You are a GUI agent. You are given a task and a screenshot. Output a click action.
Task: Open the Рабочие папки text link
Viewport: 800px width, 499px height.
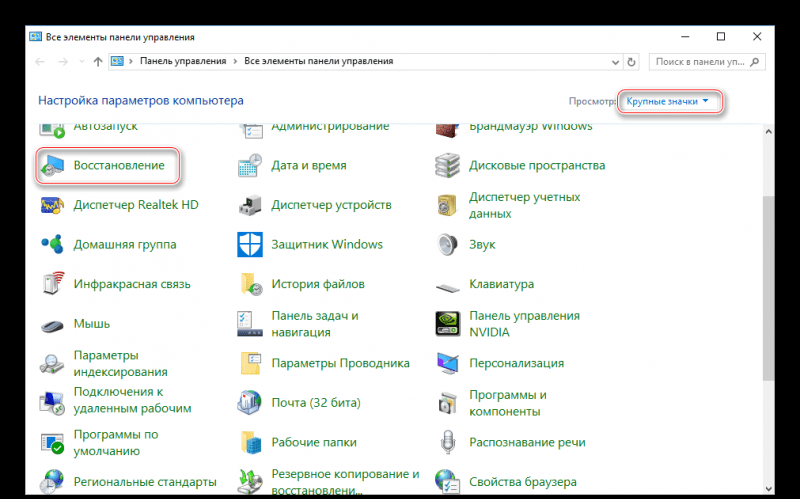click(x=314, y=442)
